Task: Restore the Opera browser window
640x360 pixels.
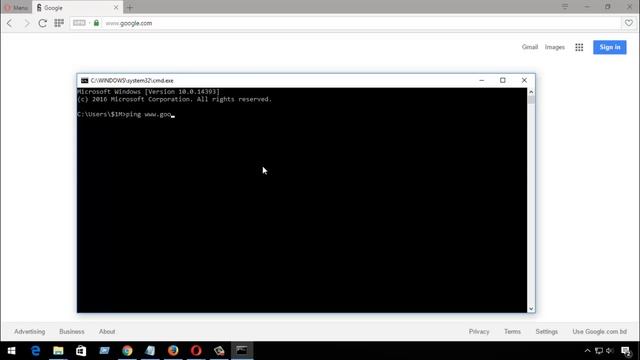Action: (608, 7)
